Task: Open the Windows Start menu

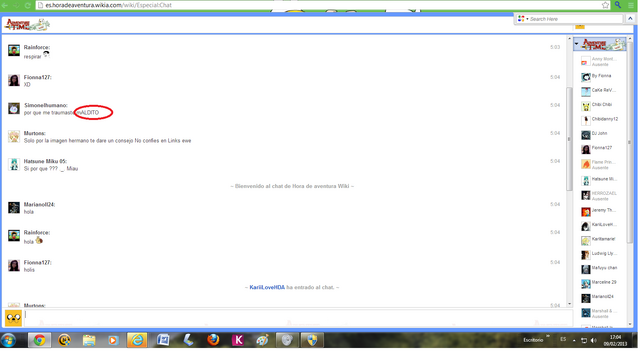Action: pyautogui.click(x=9, y=340)
